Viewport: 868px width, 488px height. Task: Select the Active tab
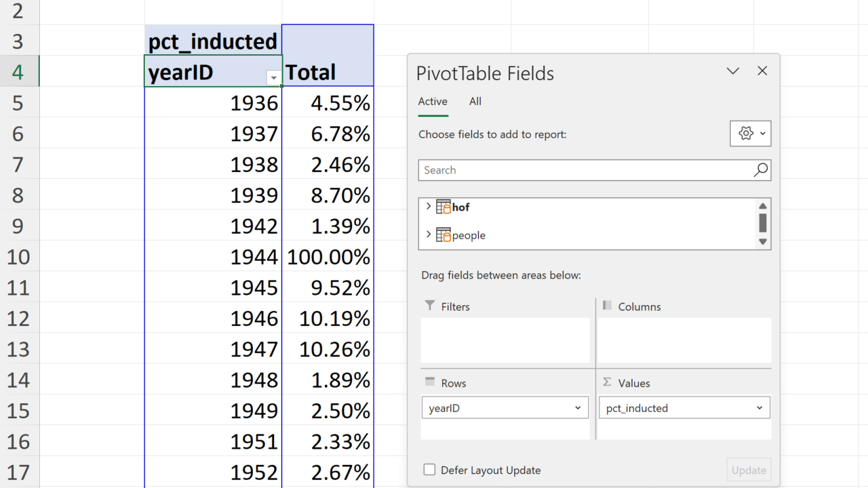click(433, 102)
